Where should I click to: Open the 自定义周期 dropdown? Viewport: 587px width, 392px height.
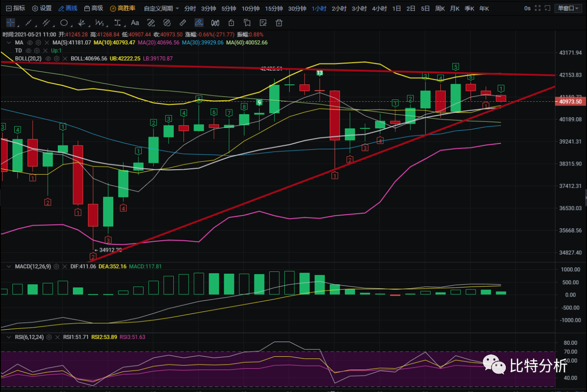tap(161, 8)
